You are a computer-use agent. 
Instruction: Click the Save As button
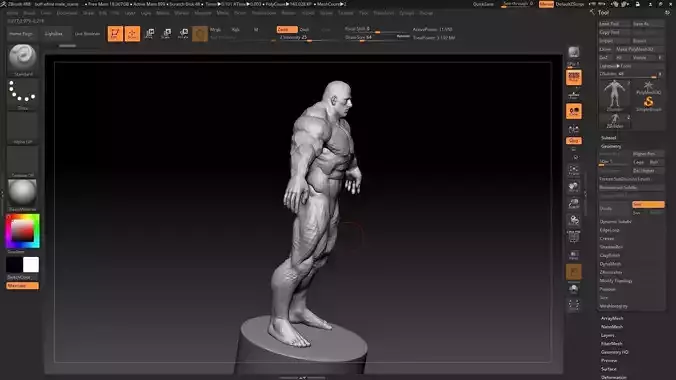[648, 24]
